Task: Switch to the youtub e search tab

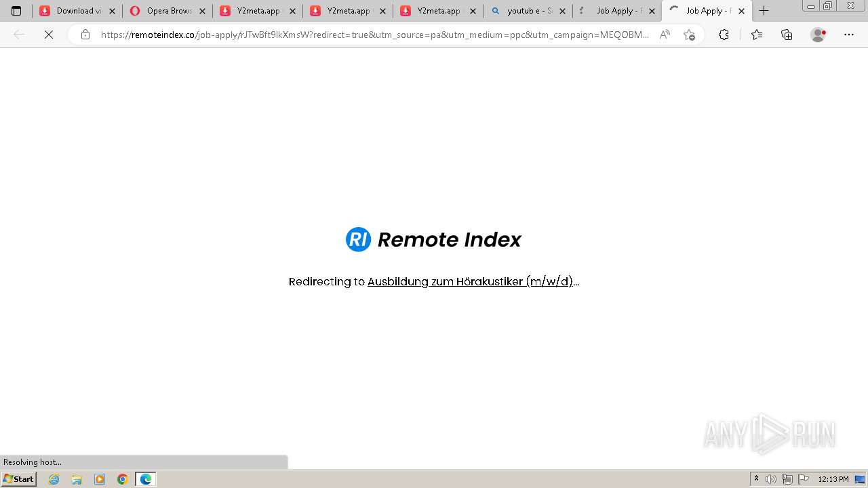Action: click(x=528, y=11)
